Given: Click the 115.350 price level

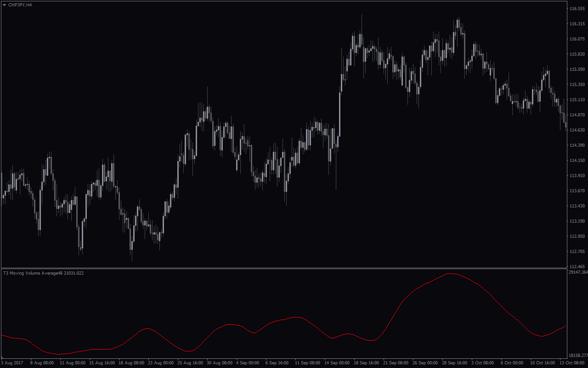Looking at the screenshot, I should [577, 85].
